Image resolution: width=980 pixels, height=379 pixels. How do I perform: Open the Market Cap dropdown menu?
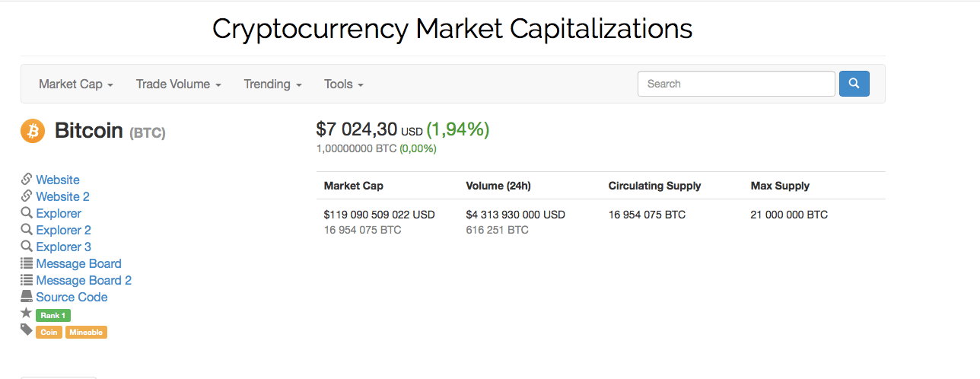click(76, 84)
